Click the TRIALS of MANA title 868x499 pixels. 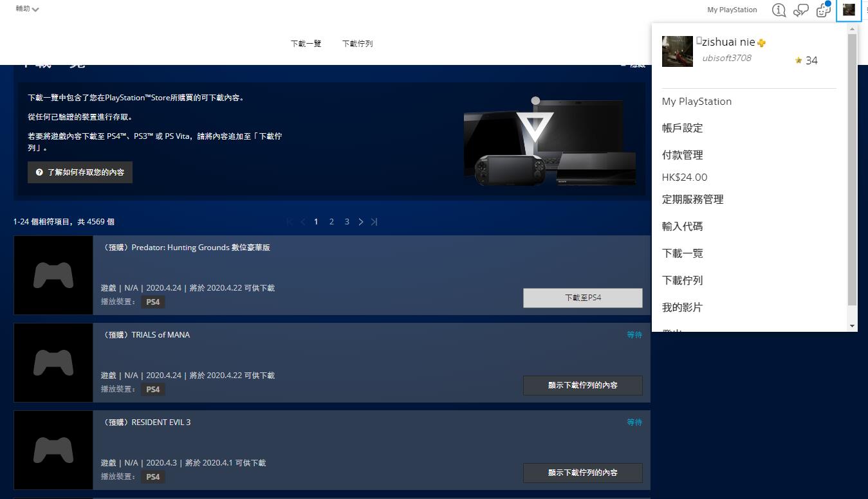[145, 335]
